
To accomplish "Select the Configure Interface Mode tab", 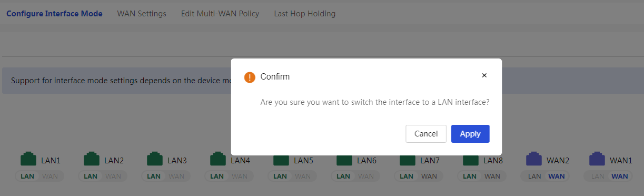I will (54, 14).
